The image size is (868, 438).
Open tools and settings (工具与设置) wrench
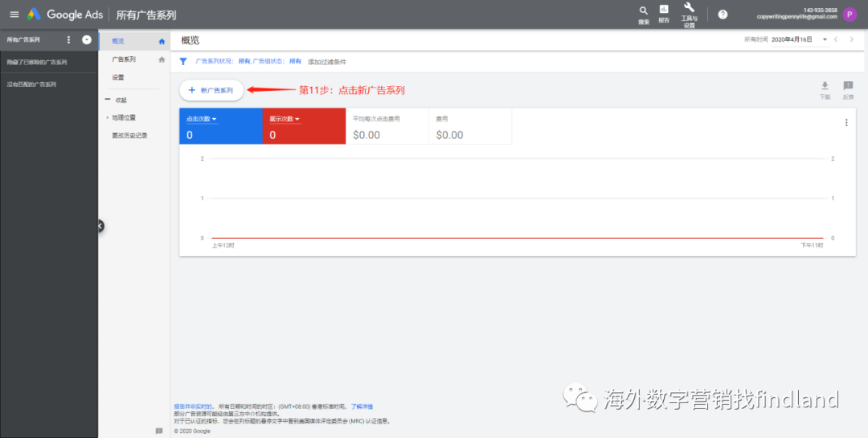coord(689,15)
